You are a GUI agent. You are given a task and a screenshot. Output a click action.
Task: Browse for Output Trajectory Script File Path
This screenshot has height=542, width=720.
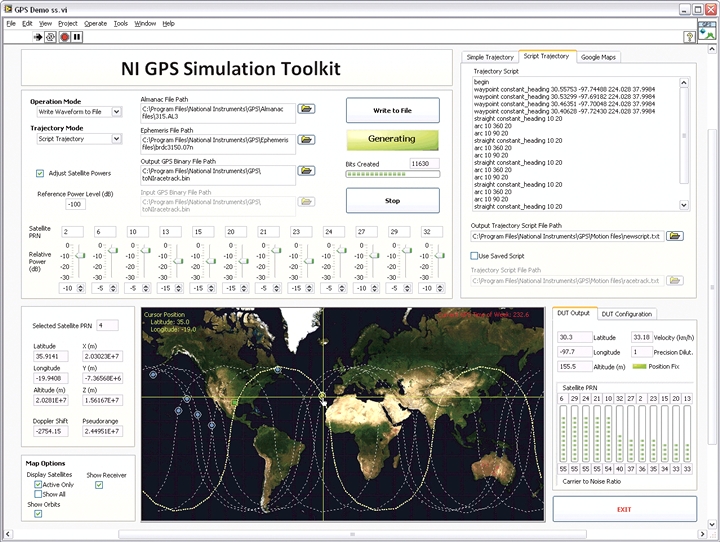[676, 236]
